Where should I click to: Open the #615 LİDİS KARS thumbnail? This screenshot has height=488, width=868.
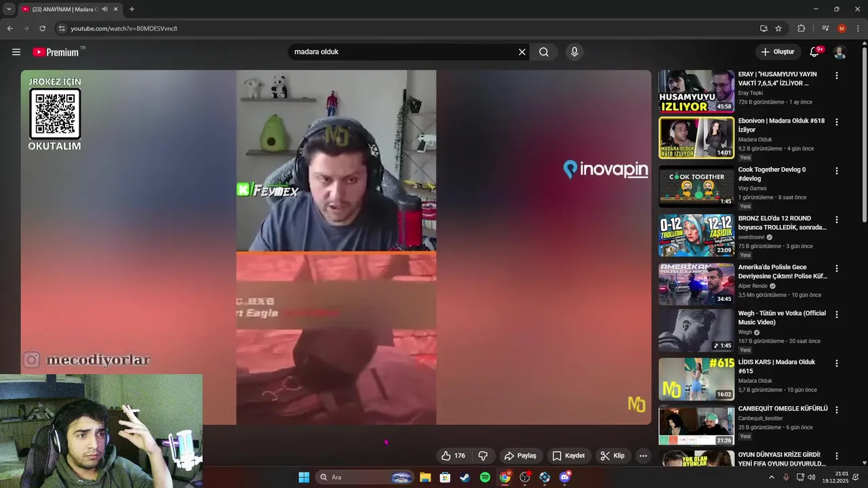tap(696, 379)
